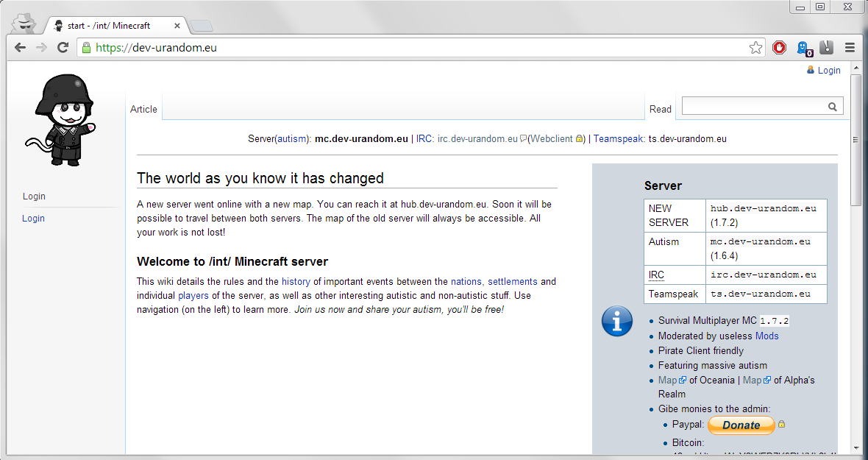This screenshot has width=868, height=460.
Task: Open the Mods link
Action: [766, 336]
